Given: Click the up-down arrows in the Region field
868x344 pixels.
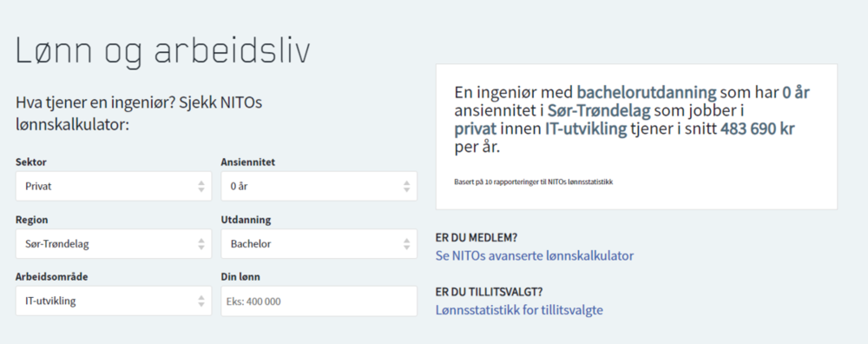Looking at the screenshot, I should click(201, 244).
